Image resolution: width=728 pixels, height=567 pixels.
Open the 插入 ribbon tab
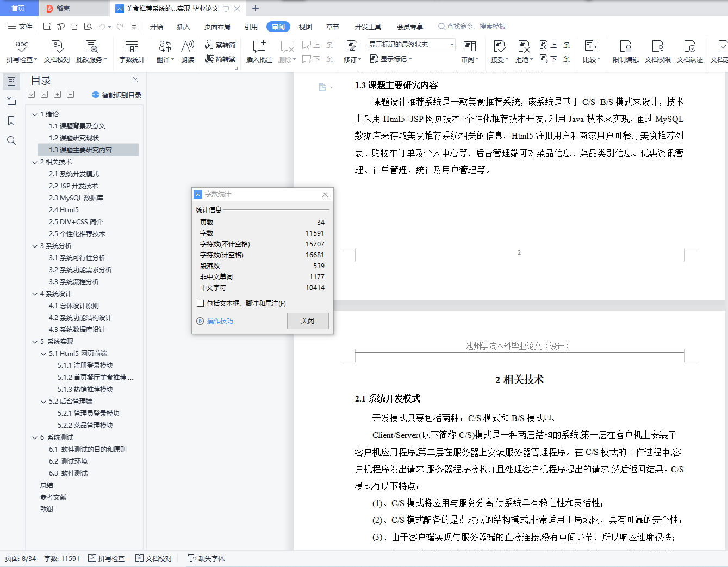pyautogui.click(x=184, y=27)
